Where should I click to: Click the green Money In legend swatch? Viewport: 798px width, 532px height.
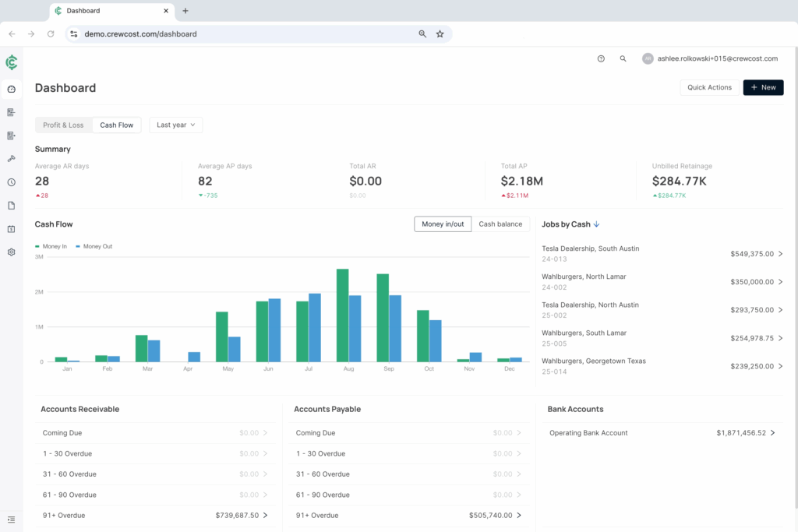point(37,246)
